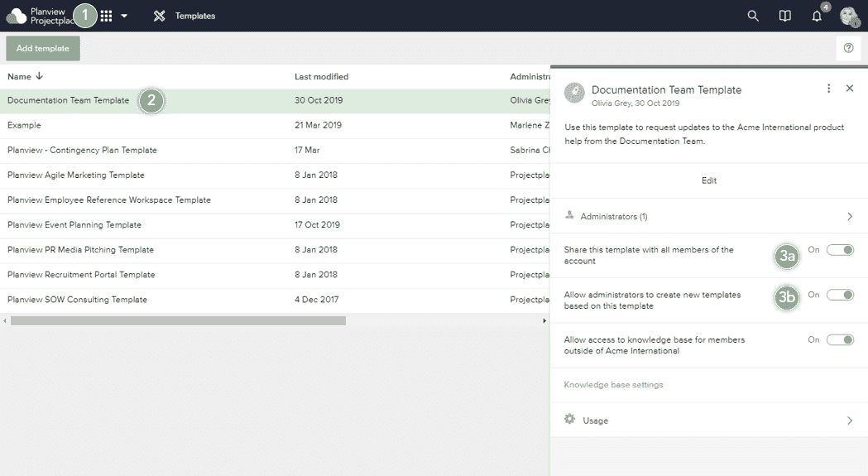
Task: Select Planview SOW Consulting Template
Action: tap(275, 300)
